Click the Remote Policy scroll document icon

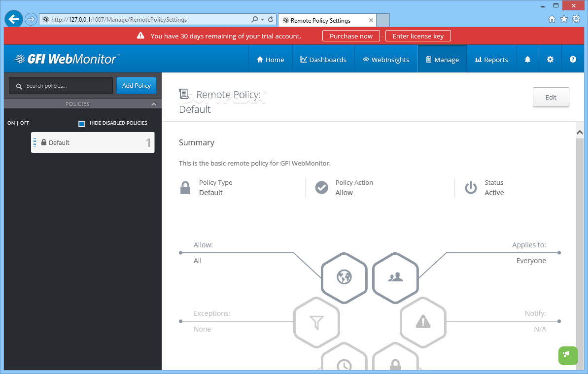point(184,94)
